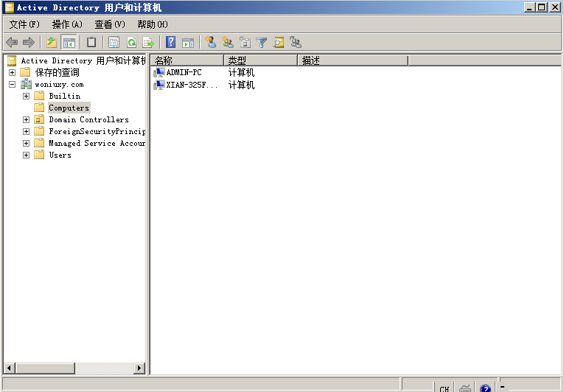This screenshot has width=564, height=392.
Task: Click the keyboard icon in language bar
Action: pos(465,388)
